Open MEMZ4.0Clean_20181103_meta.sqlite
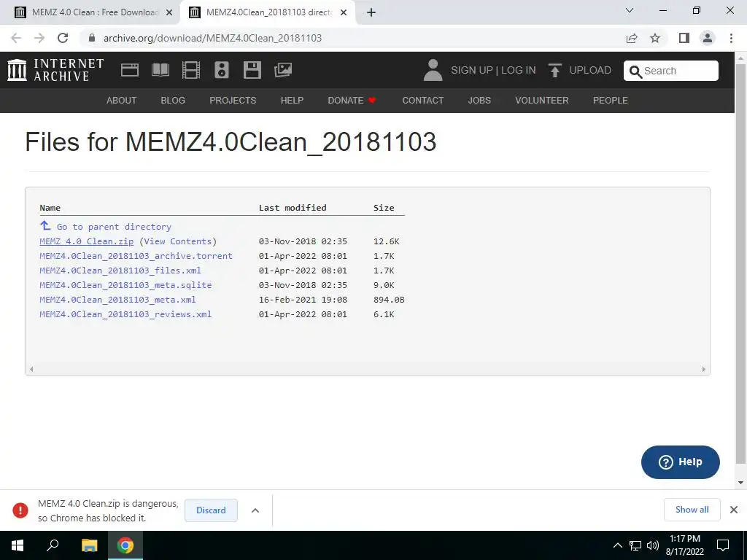 point(125,285)
